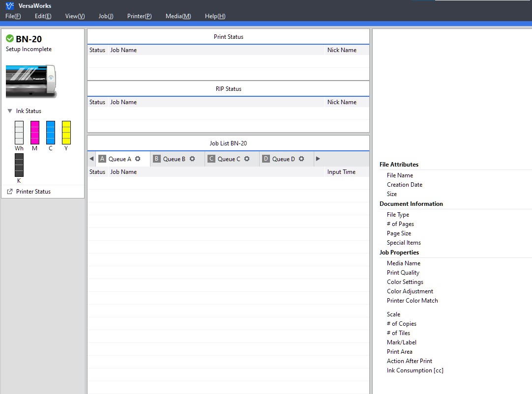Open Queue B settings gear

tap(192, 159)
